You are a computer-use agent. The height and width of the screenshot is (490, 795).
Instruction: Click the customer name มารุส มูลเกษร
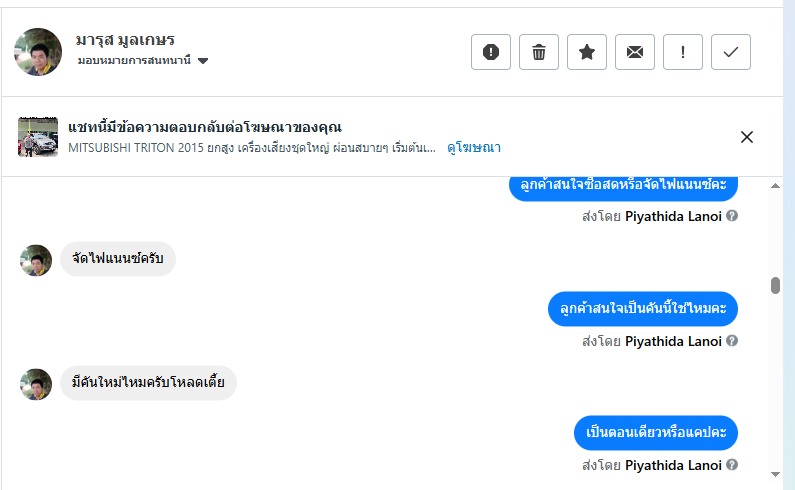tap(125, 40)
